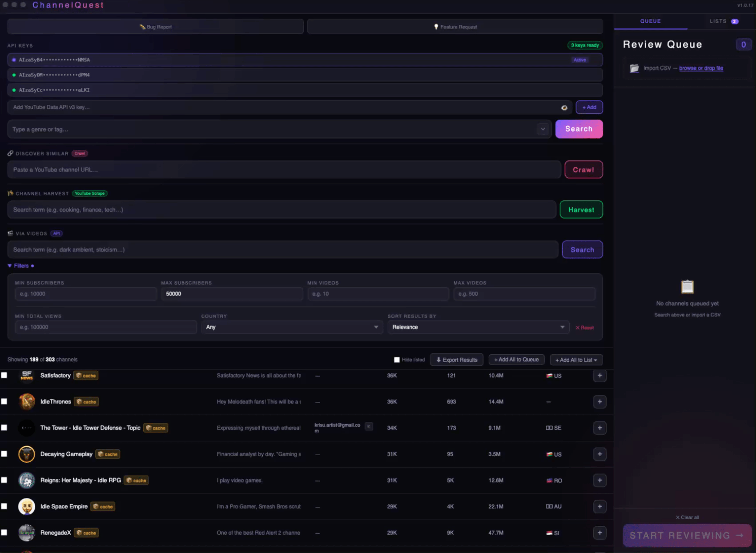Click browse or drop file link
Screen dimensions: 756x553
point(701,68)
